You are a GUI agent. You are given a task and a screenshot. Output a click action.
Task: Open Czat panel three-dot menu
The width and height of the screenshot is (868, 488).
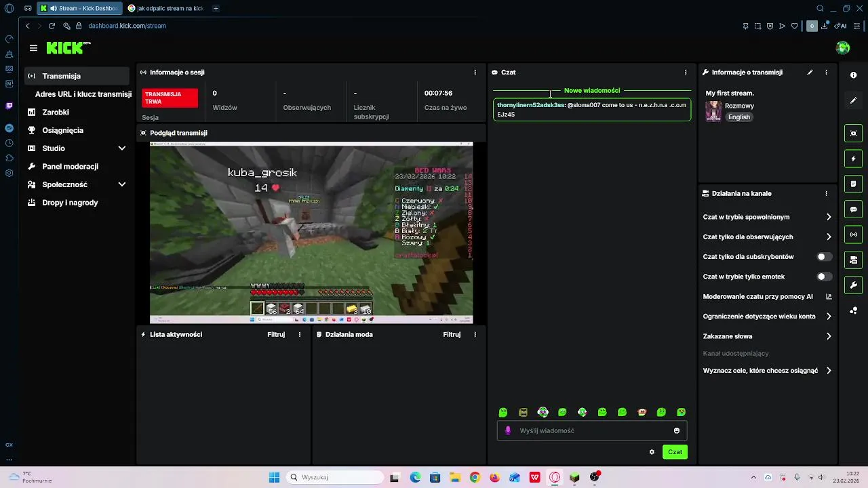click(686, 72)
